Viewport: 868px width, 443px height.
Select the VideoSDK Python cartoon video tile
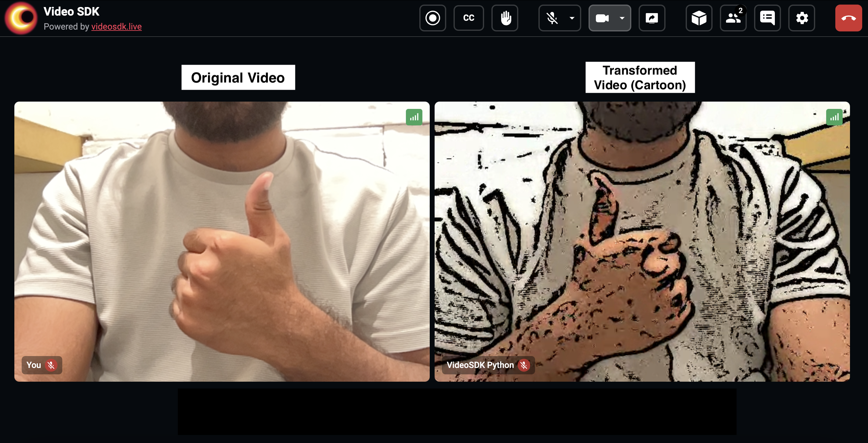tap(642, 241)
